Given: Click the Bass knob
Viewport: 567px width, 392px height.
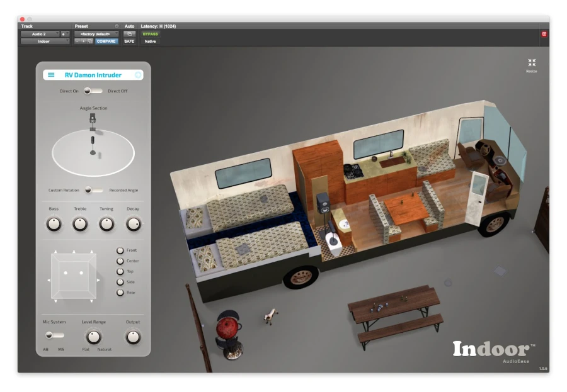Looking at the screenshot, I should click(54, 224).
